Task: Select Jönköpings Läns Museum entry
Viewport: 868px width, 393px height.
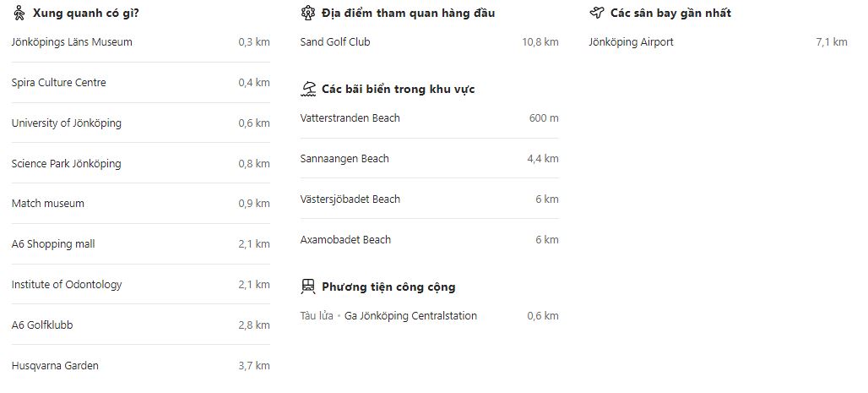Action: 72,42
